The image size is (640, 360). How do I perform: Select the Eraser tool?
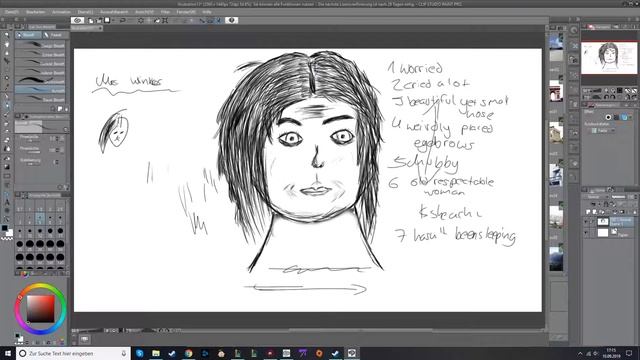(x=7, y=140)
